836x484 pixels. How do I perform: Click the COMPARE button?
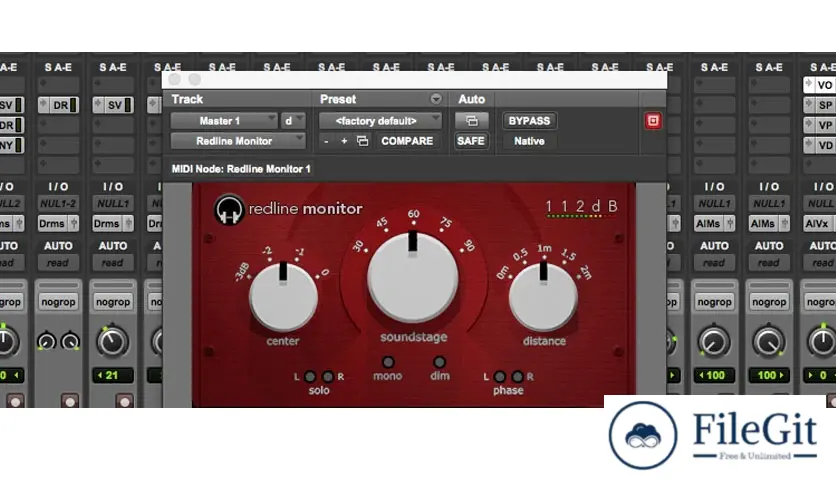coord(406,141)
